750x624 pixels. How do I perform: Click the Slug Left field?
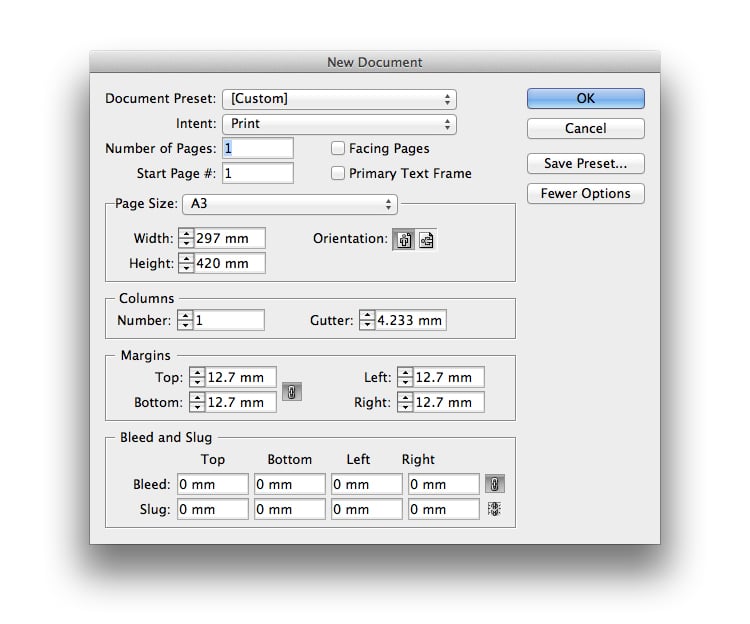click(x=367, y=509)
